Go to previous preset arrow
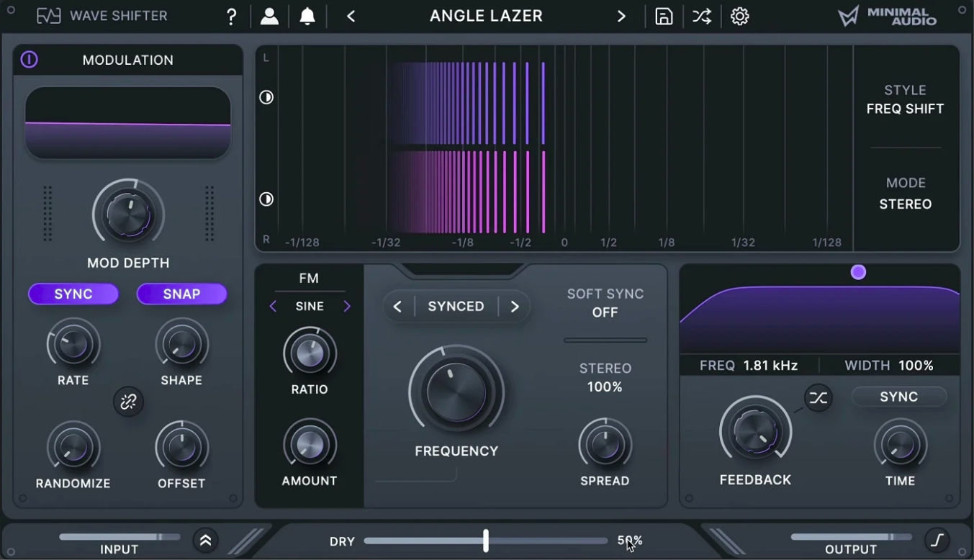Screen dimensions: 974x560 point(351,17)
